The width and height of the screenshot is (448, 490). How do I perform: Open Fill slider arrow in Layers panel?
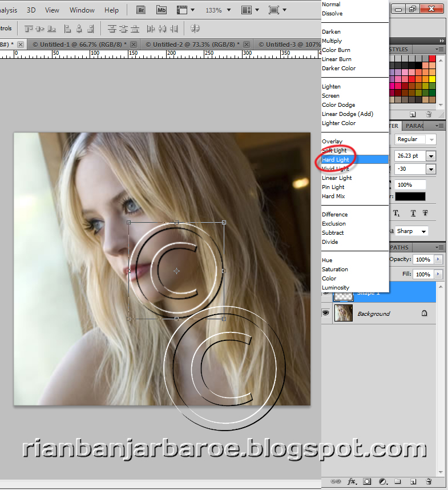438,274
